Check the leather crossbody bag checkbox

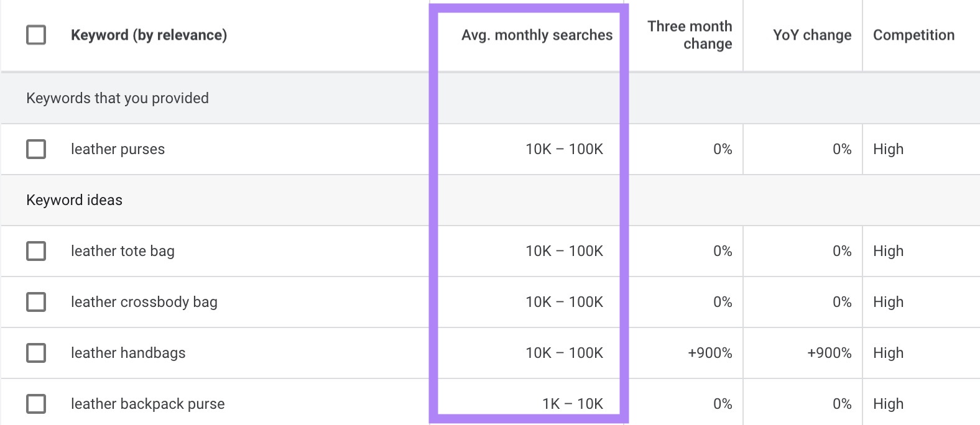[x=35, y=302]
